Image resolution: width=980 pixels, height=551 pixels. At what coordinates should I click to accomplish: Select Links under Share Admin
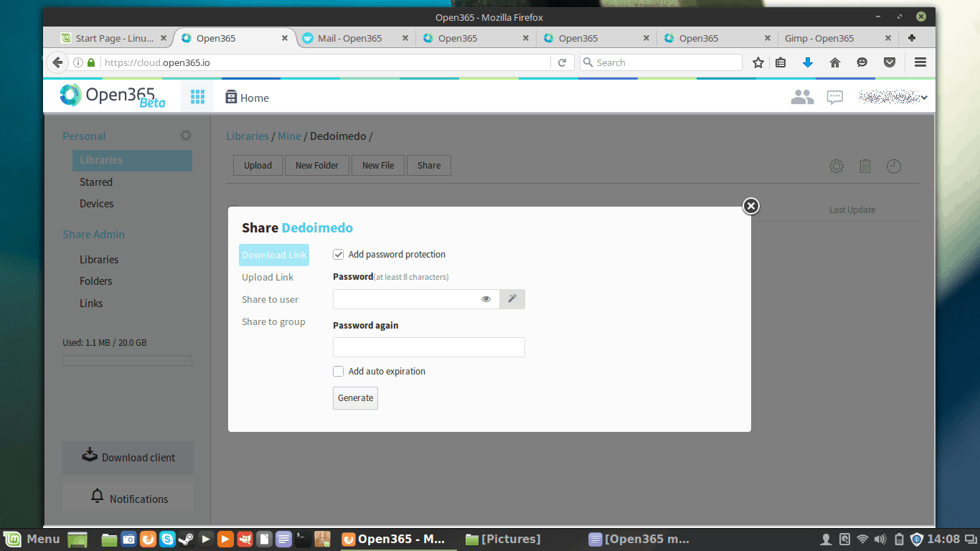[91, 303]
